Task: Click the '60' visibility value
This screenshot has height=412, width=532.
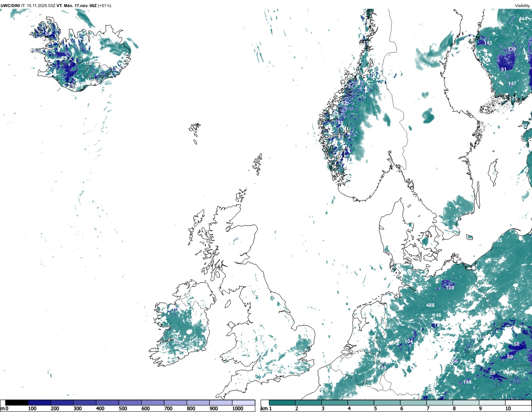Action: 510,357
